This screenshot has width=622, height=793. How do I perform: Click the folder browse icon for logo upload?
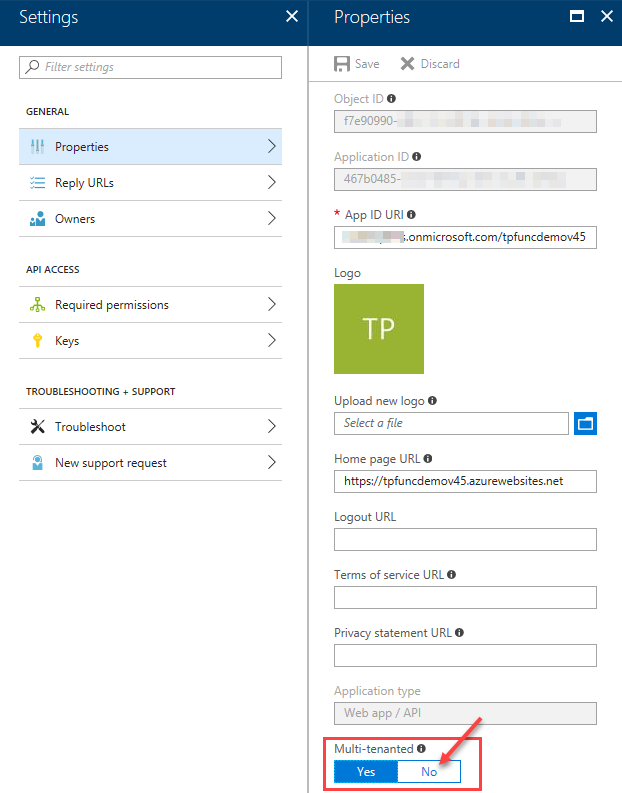(586, 423)
